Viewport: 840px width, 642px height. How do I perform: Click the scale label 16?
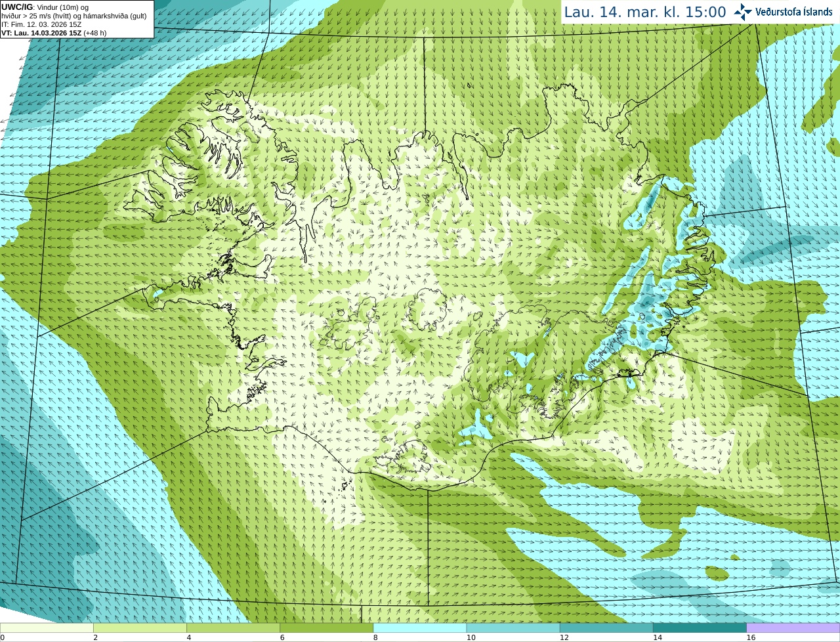click(x=751, y=637)
